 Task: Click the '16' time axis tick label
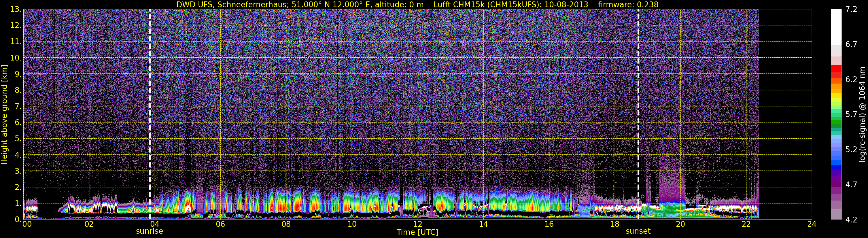tap(549, 224)
